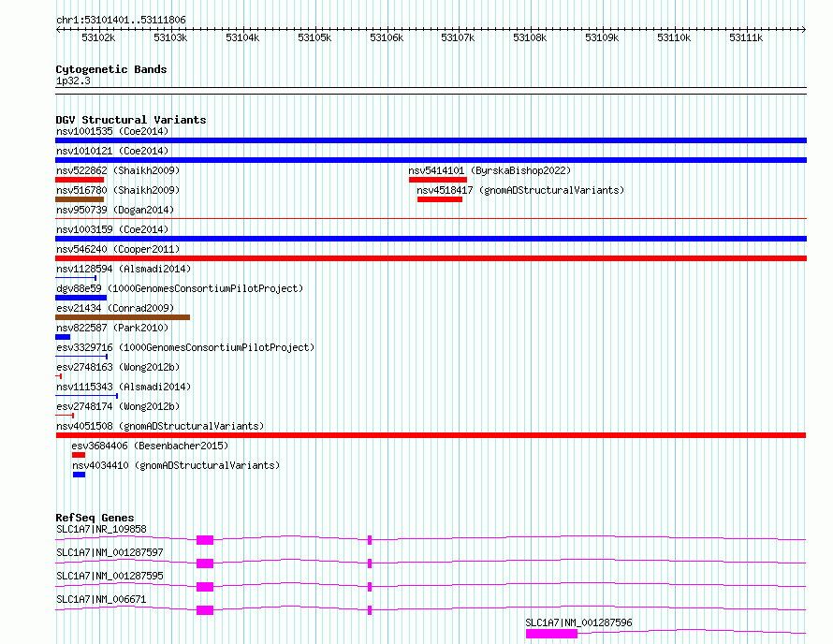
Task: Open nsv5414101 (ByrskaBishop2022) variant
Action: pos(490,170)
